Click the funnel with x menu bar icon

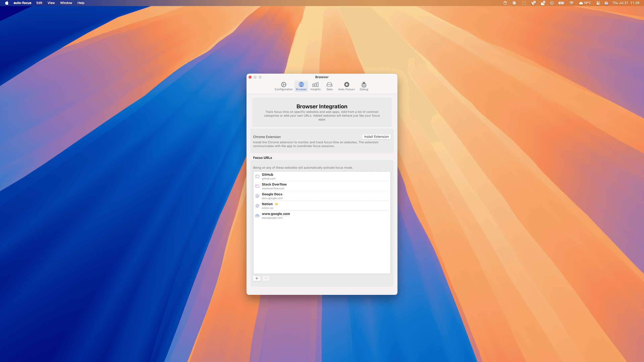pyautogui.click(x=533, y=3)
